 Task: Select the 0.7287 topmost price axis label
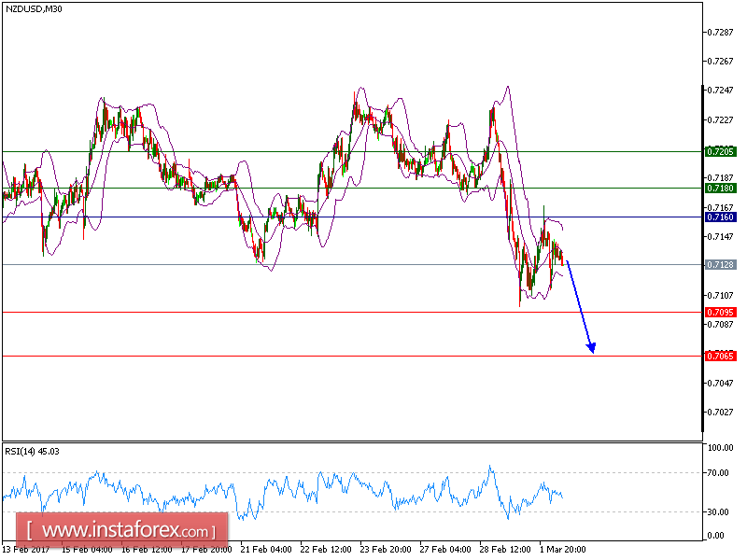coord(719,32)
